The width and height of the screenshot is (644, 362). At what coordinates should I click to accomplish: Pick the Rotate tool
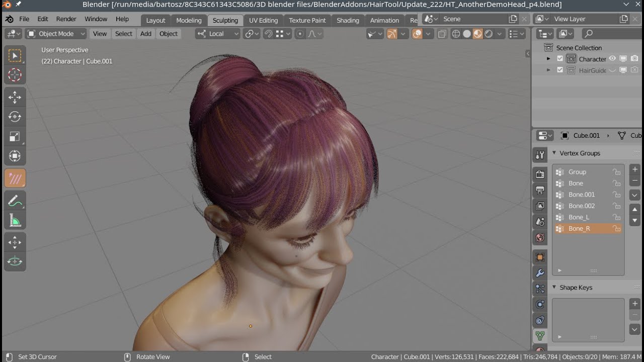pyautogui.click(x=15, y=117)
